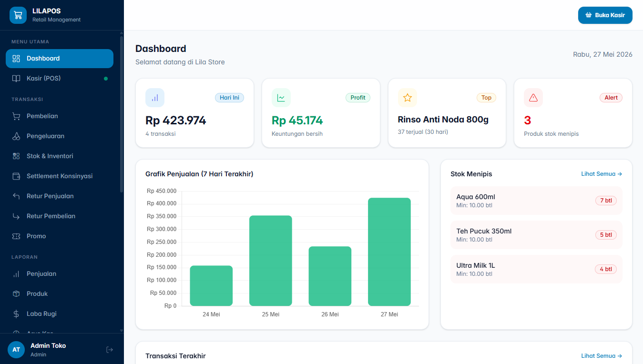Click the 5 btl stock badge
The width and height of the screenshot is (643, 364).
606,235
